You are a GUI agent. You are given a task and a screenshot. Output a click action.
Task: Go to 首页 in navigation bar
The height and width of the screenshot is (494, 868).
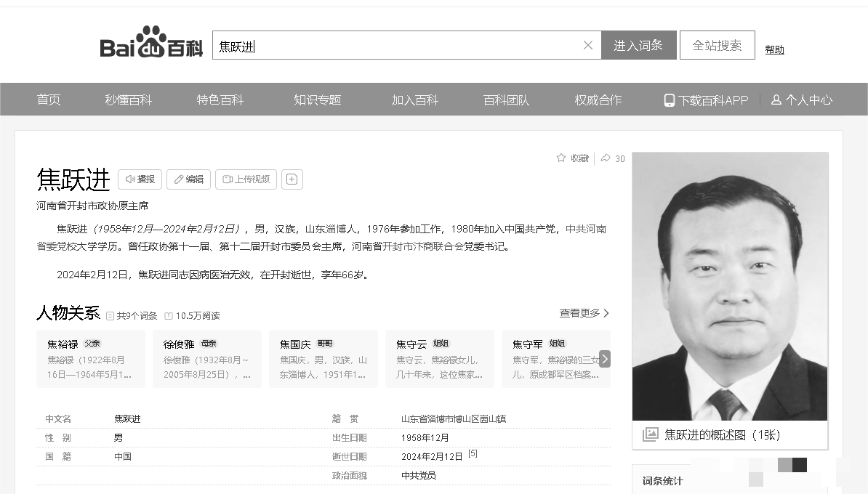[x=49, y=100]
